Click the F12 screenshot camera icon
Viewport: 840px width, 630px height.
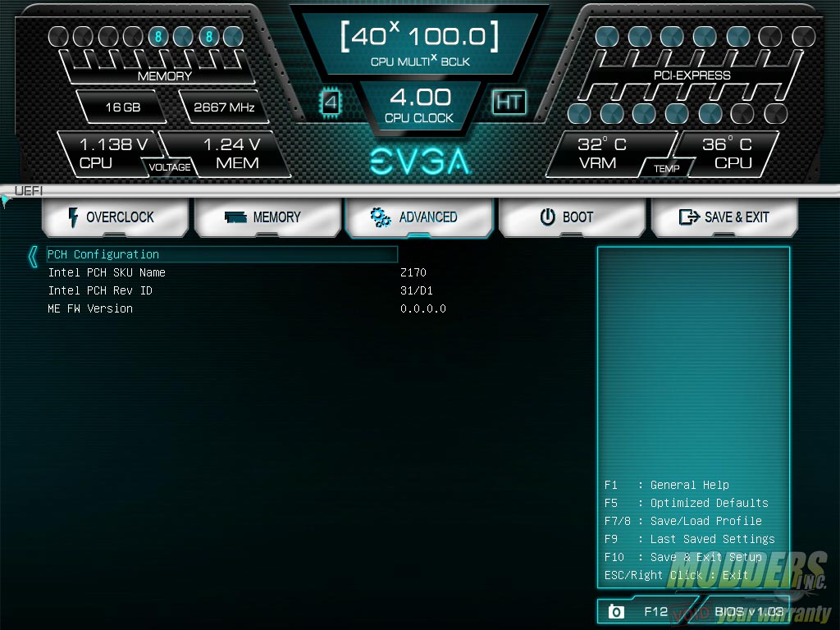click(x=616, y=611)
